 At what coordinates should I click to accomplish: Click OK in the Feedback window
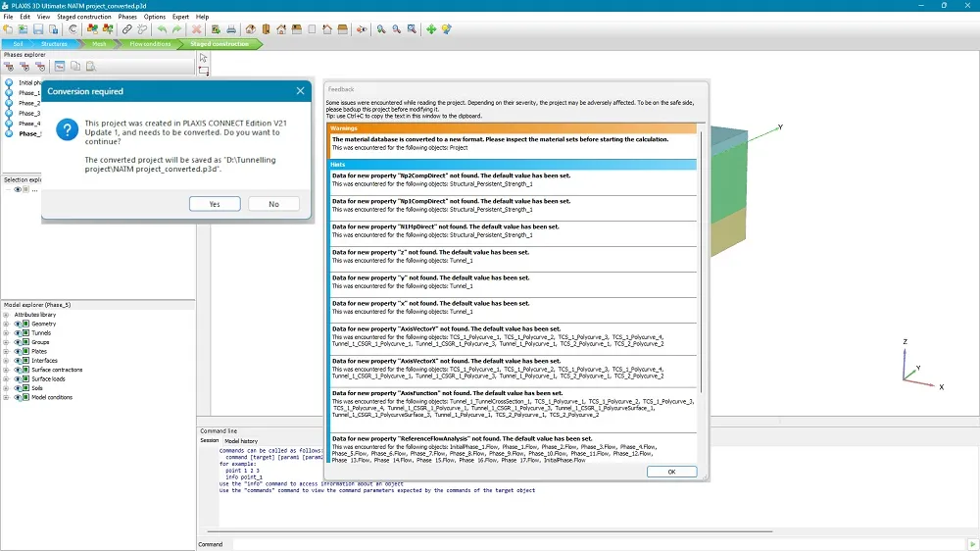672,472
